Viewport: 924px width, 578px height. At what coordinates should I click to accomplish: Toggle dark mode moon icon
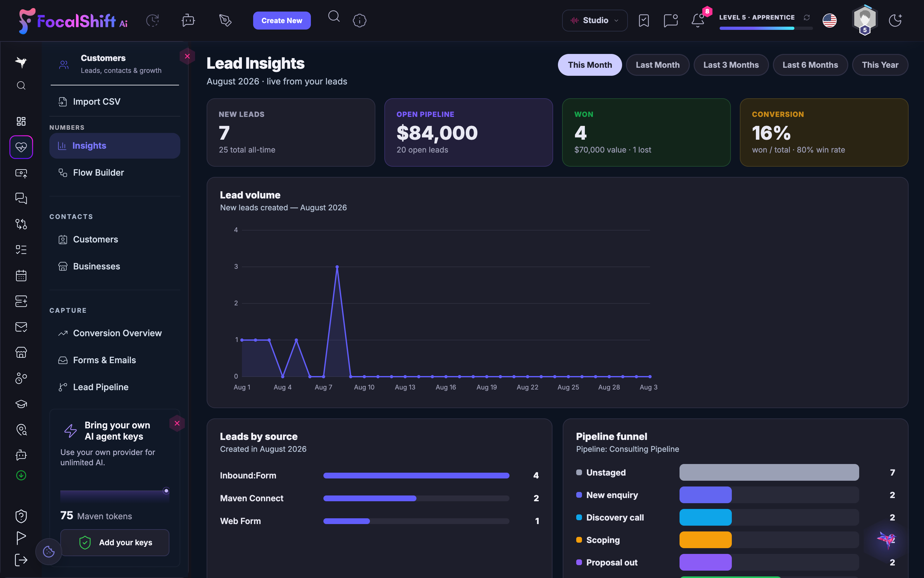tap(895, 20)
